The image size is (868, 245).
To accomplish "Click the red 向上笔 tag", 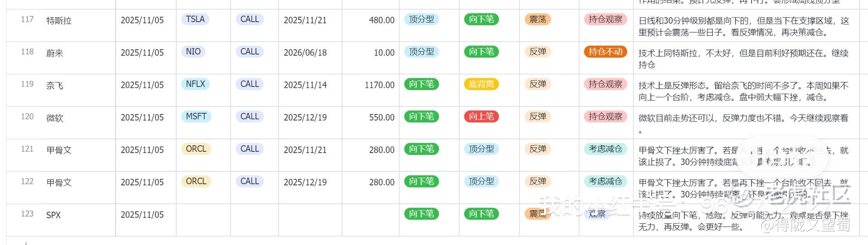I will (x=481, y=116).
